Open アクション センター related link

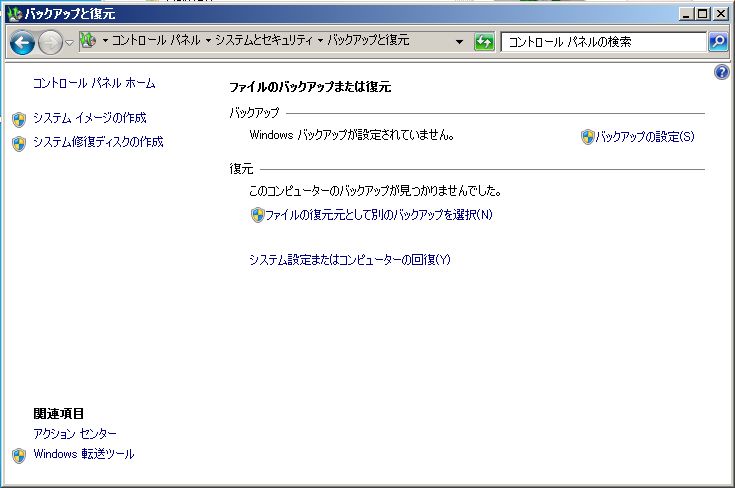click(x=75, y=434)
